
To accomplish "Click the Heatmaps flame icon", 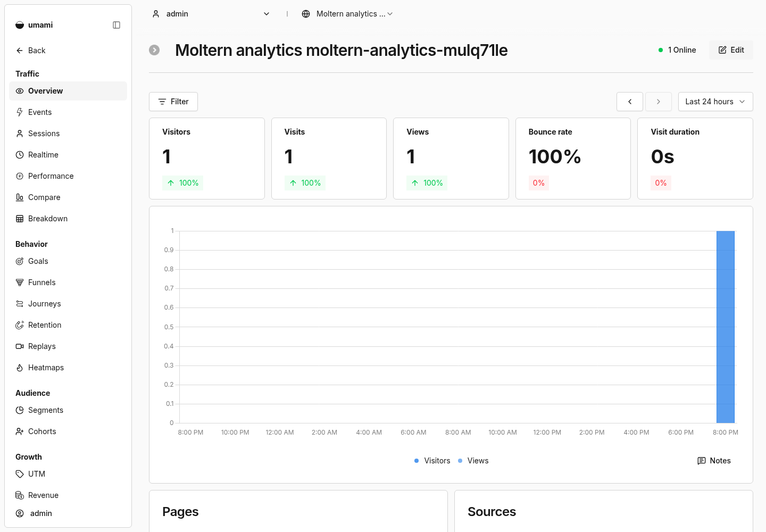I will click(x=20, y=368).
